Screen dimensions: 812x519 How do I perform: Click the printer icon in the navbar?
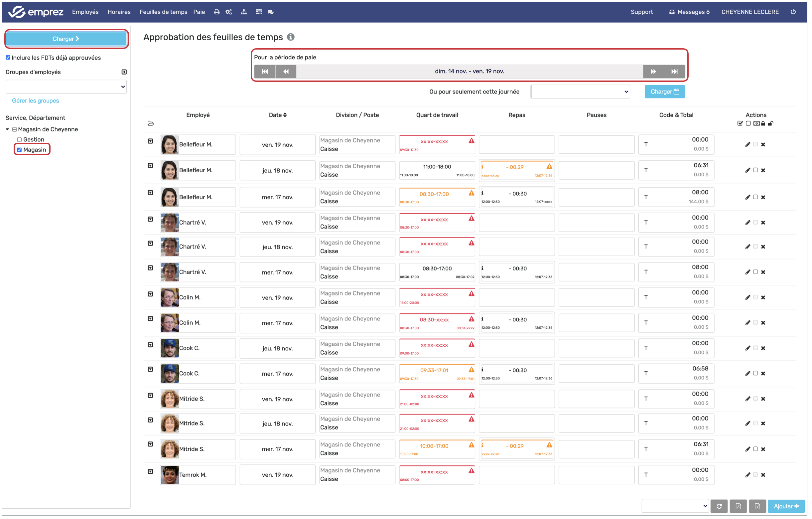tap(217, 12)
